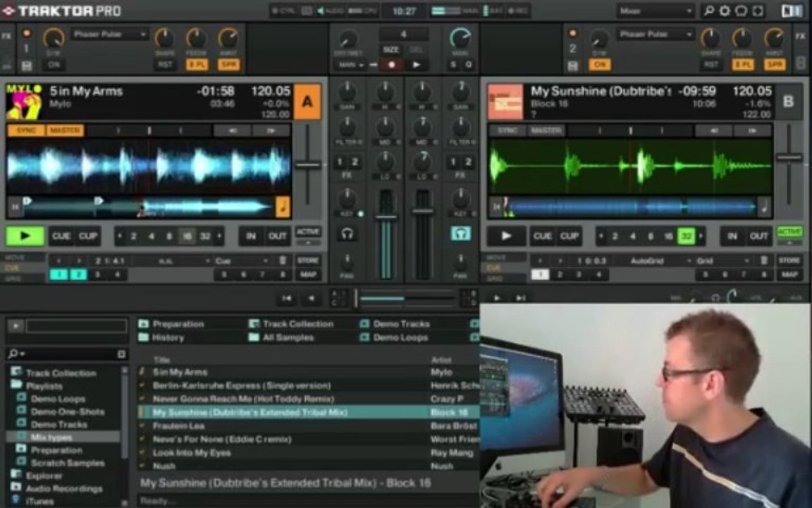812x508 pixels.
Task: Click the Deck B track cover art
Action: pyautogui.click(x=505, y=102)
